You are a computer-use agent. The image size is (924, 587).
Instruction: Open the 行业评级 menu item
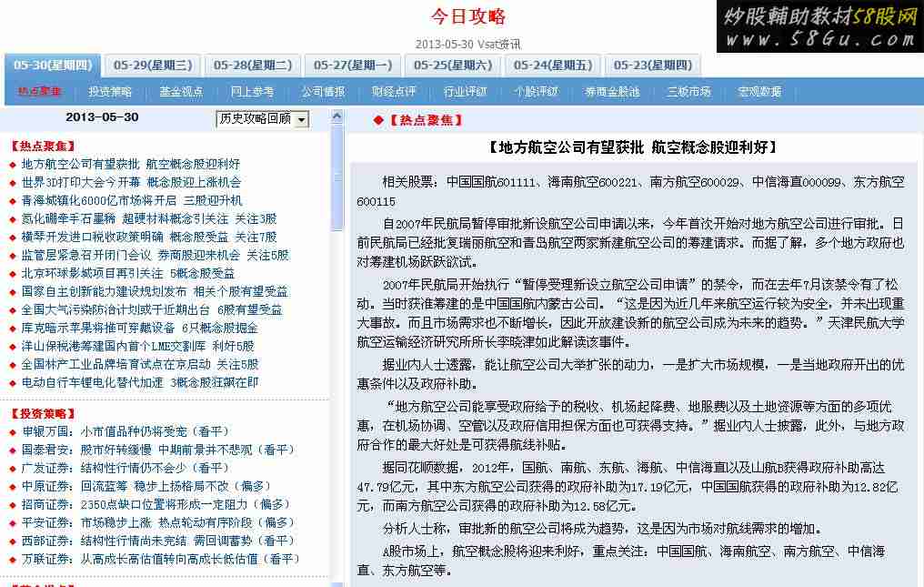point(465,91)
